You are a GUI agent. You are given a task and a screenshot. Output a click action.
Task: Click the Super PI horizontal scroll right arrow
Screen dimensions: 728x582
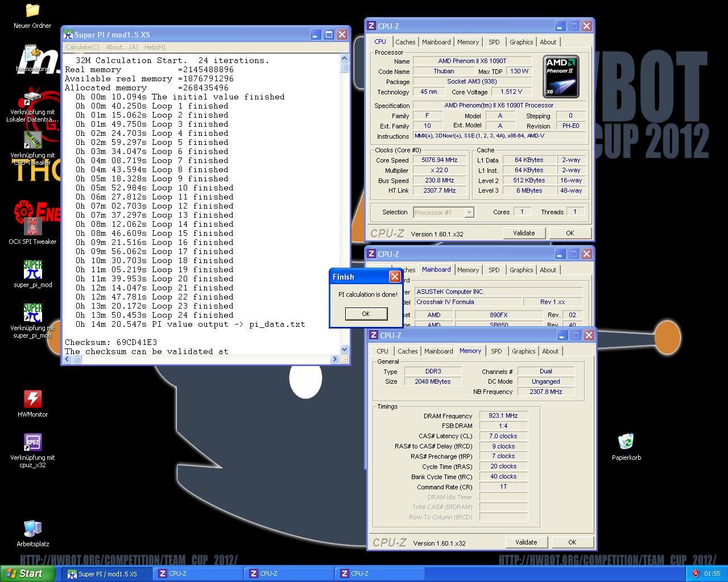coord(334,359)
